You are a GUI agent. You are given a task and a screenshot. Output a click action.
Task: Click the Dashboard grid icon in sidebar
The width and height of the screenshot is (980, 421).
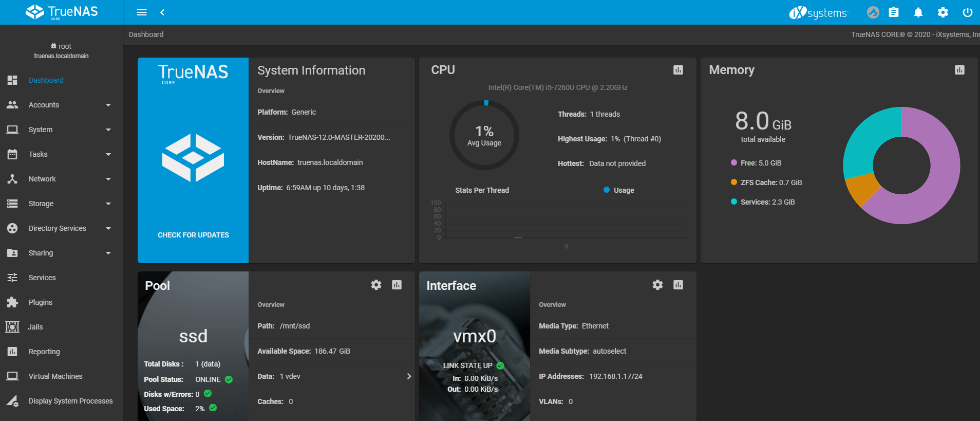tap(12, 80)
